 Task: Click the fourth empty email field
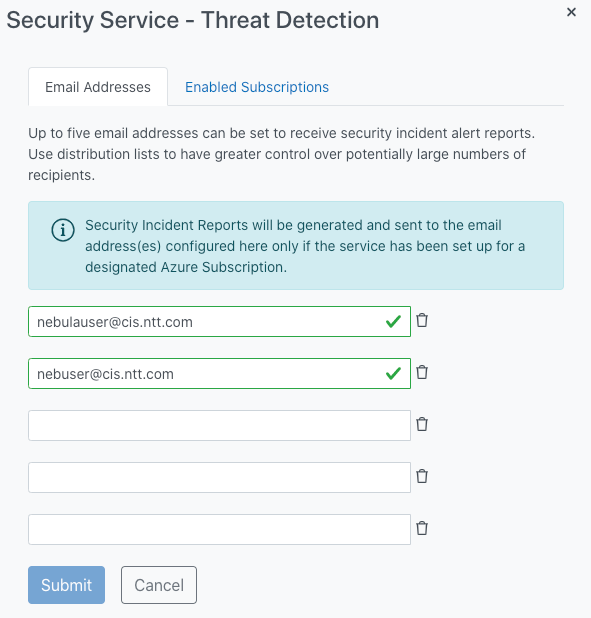click(x=219, y=478)
